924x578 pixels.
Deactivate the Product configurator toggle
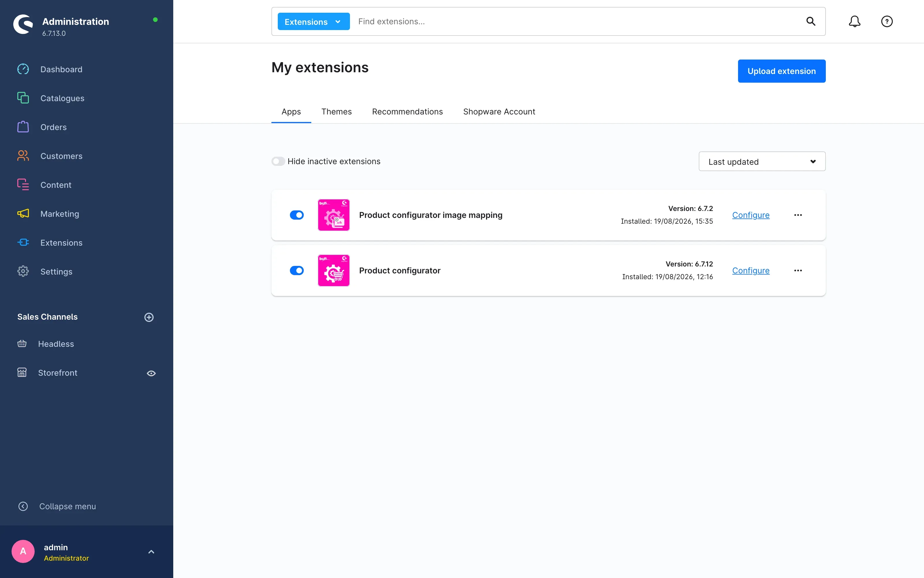tap(297, 270)
